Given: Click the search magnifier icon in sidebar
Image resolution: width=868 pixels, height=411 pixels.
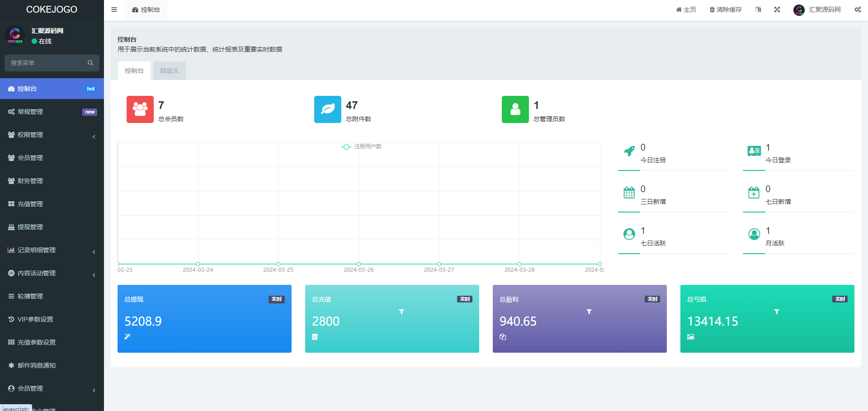Looking at the screenshot, I should click(90, 63).
